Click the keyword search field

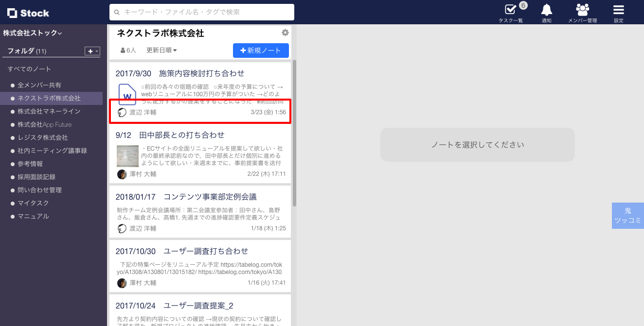[201, 12]
